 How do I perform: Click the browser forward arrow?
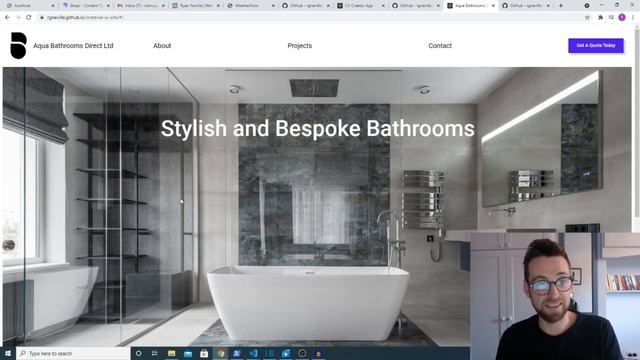(x=18, y=18)
